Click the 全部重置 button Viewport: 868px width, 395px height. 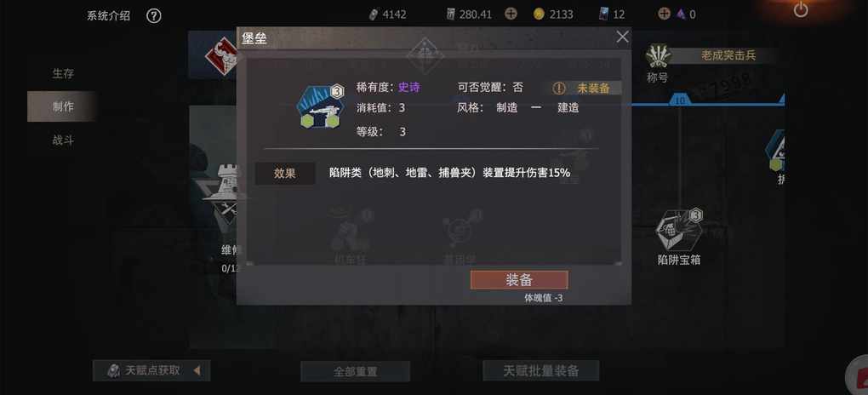[x=356, y=371]
